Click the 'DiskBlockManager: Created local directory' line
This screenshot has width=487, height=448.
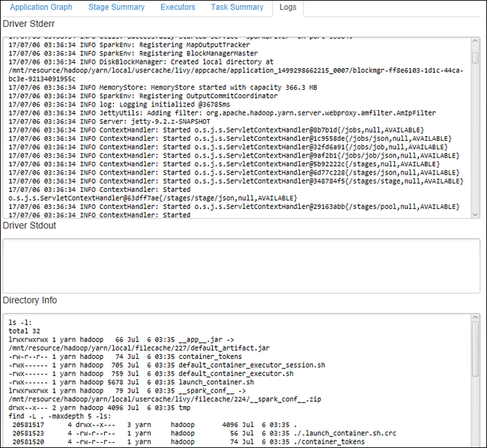[141, 62]
